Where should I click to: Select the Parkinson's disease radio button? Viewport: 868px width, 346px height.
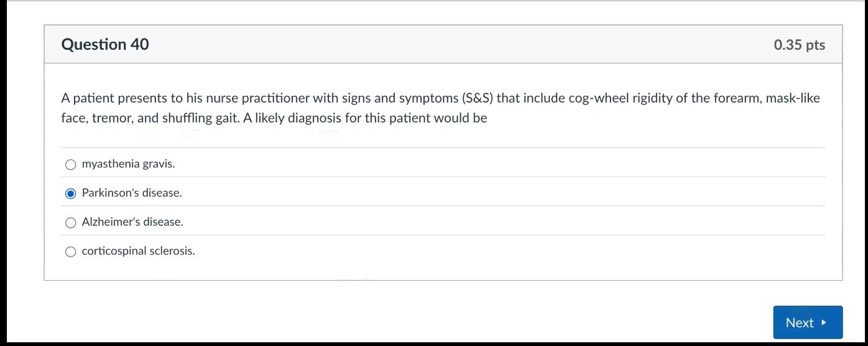71,194
